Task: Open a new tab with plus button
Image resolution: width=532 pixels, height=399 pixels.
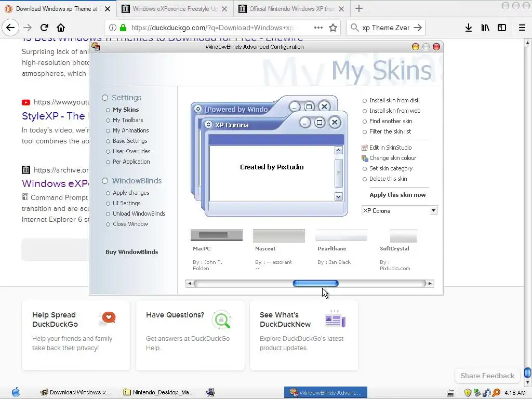Action: pyautogui.click(x=358, y=8)
